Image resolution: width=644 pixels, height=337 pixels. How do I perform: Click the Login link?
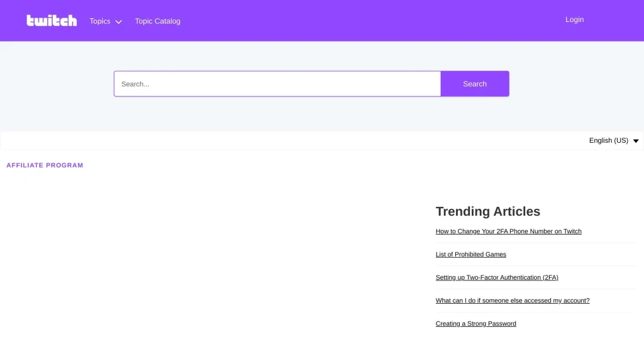(575, 19)
